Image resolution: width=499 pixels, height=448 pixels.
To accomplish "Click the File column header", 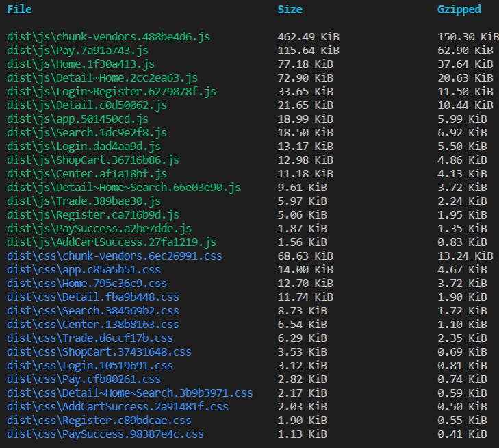I will pos(19,9).
